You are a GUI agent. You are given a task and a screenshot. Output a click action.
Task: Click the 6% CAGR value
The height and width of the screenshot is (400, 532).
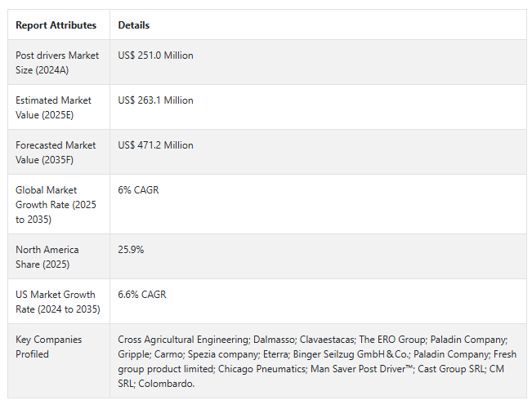pos(138,190)
